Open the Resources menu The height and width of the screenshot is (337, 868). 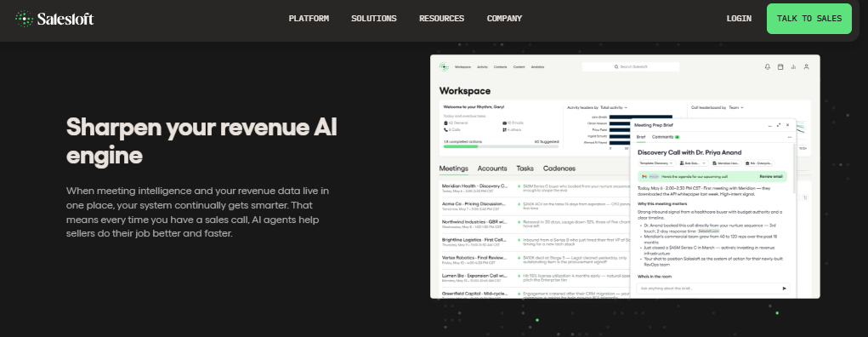pyautogui.click(x=442, y=18)
